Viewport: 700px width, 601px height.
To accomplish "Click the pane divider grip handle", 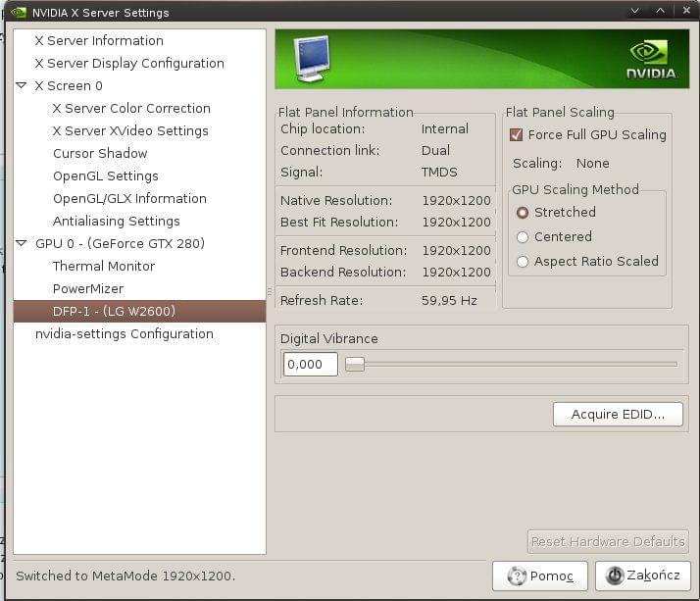I will (270, 292).
